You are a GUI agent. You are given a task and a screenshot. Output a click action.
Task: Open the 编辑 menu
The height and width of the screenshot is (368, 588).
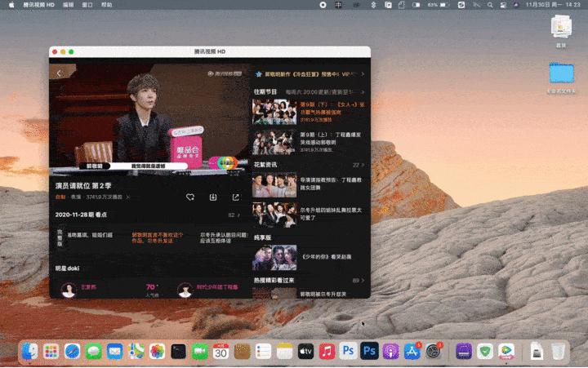click(69, 5)
